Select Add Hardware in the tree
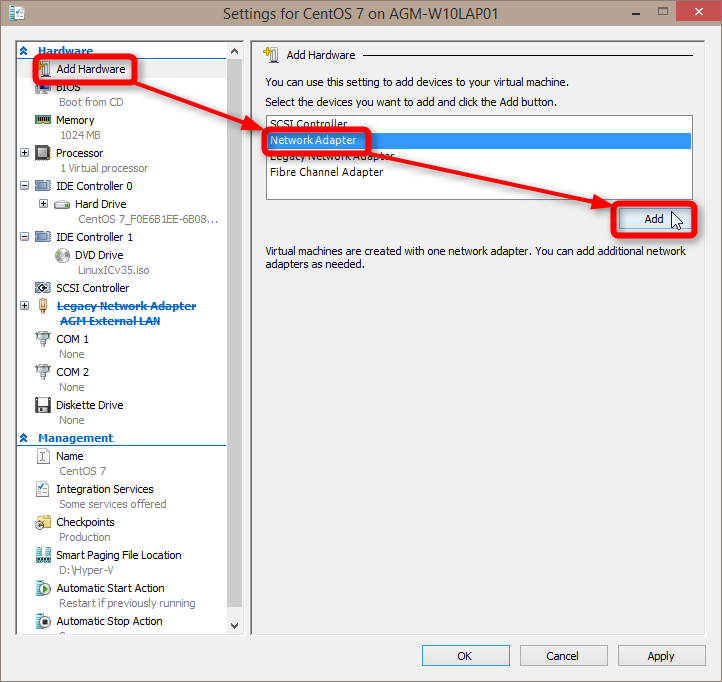Image resolution: width=722 pixels, height=682 pixels. click(91, 69)
